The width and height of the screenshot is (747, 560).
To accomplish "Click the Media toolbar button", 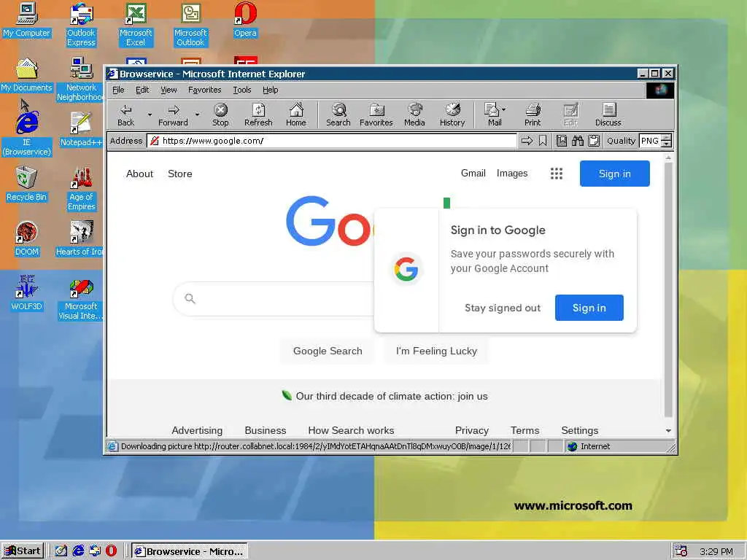I will click(x=414, y=114).
